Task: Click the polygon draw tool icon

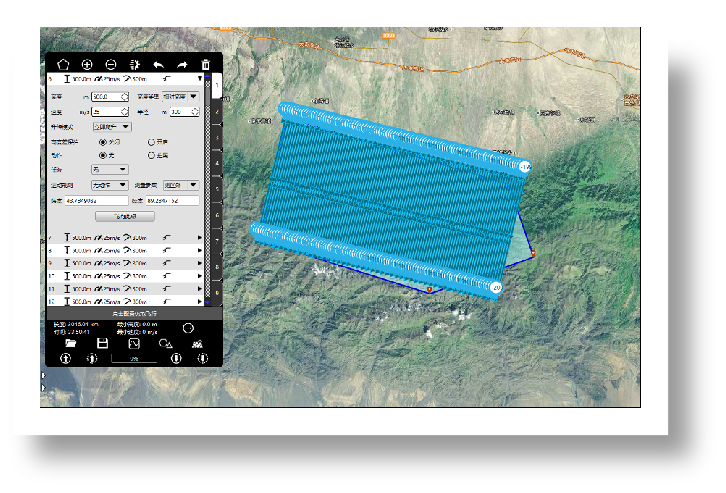Action: 63,64
